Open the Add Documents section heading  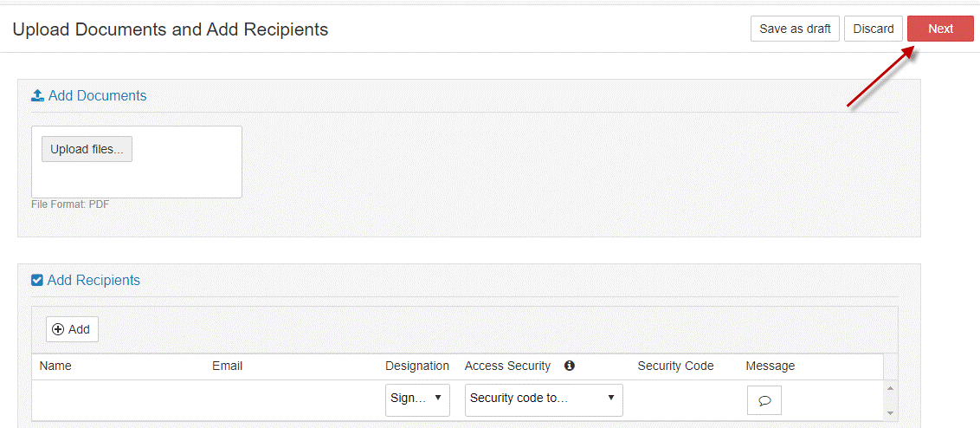[98, 95]
